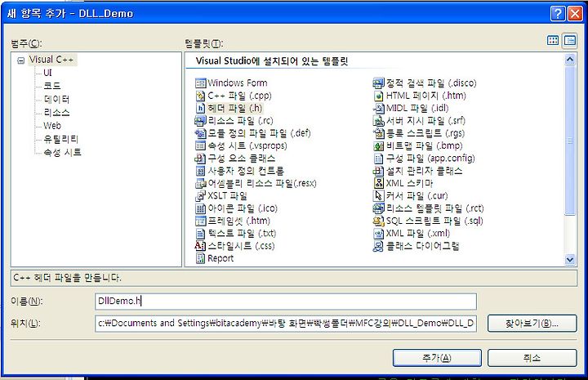Select the 텍스트 파일 (.txt) template icon
The height and width of the screenshot is (380, 588).
201,234
